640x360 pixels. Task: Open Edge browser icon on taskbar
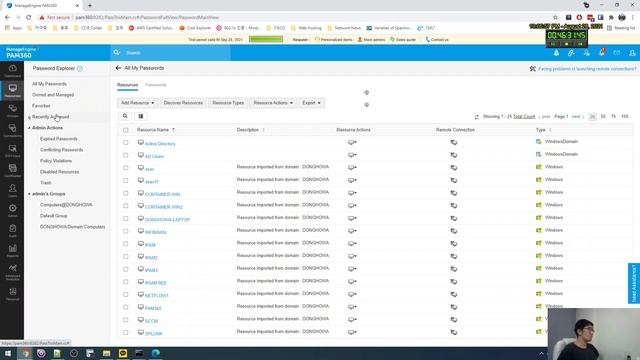click(156, 353)
